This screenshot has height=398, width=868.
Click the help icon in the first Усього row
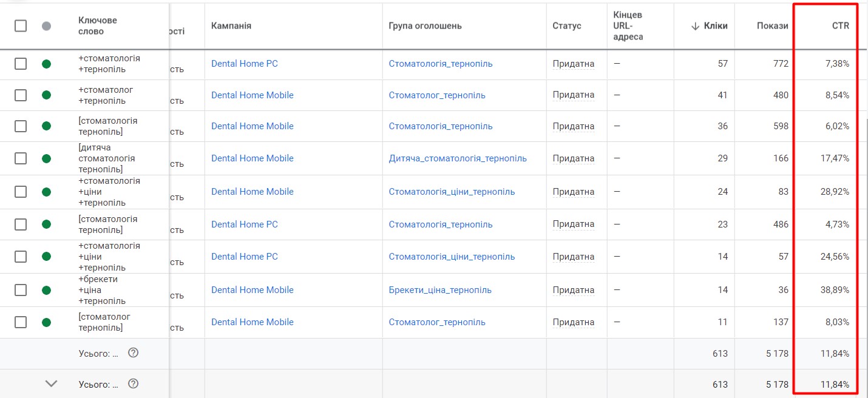[x=134, y=352]
